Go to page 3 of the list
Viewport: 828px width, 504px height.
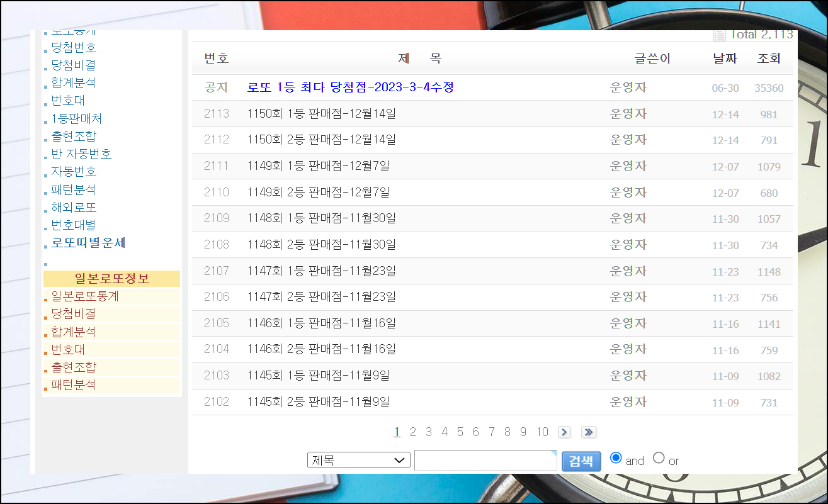point(429,432)
